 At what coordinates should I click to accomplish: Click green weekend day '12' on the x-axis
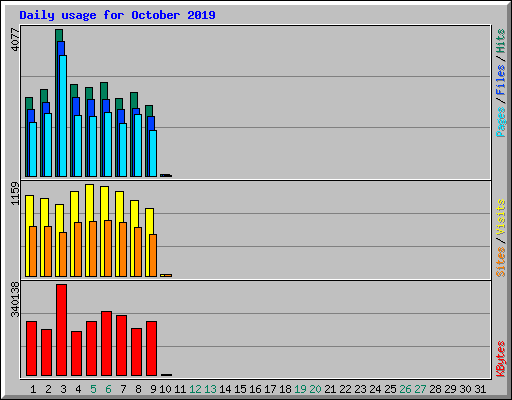coord(195,389)
